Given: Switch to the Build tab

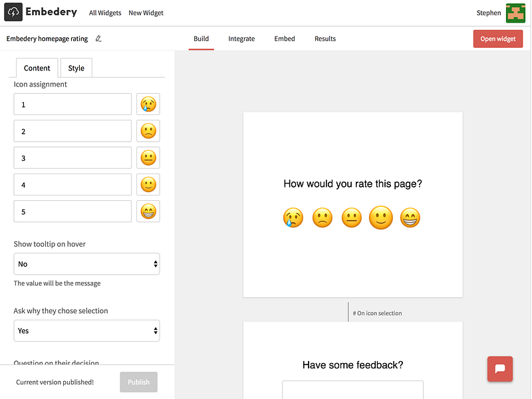Looking at the screenshot, I should pyautogui.click(x=201, y=39).
